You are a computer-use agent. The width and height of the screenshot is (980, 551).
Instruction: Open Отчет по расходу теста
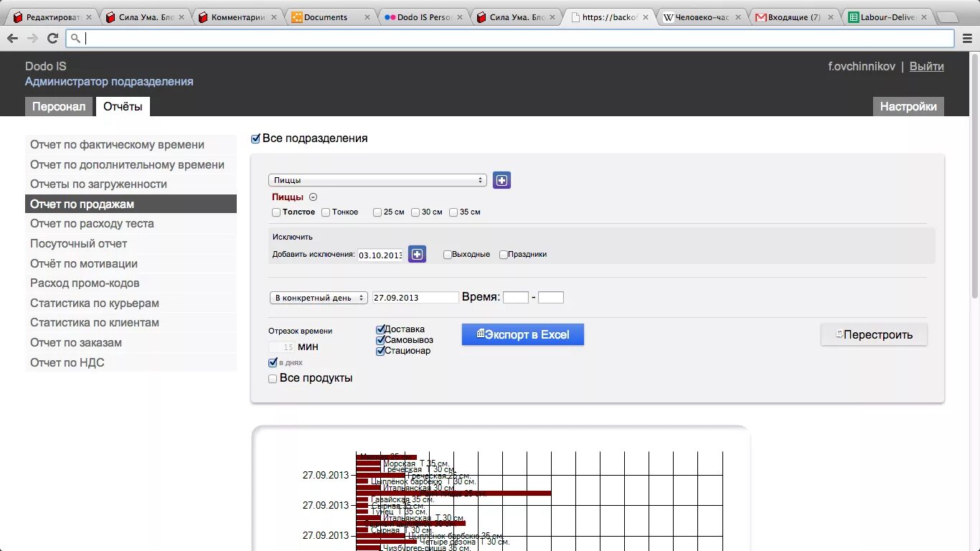[x=131, y=224]
